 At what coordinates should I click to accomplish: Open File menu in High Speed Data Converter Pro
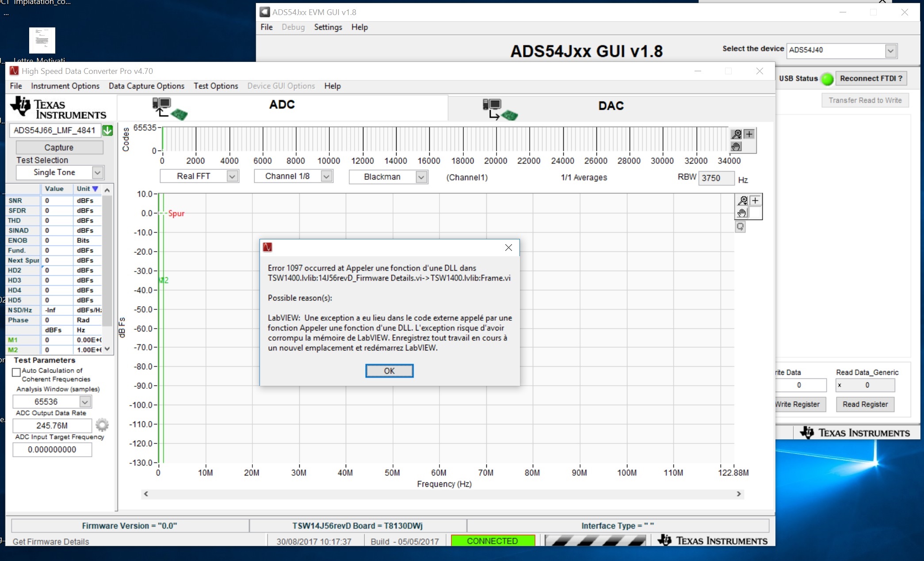tap(16, 86)
